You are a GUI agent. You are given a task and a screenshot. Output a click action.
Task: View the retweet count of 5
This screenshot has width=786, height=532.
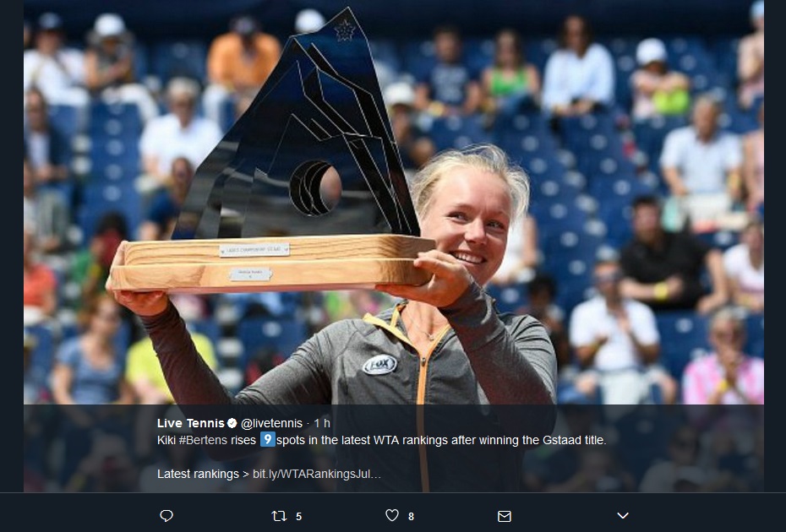click(298, 517)
